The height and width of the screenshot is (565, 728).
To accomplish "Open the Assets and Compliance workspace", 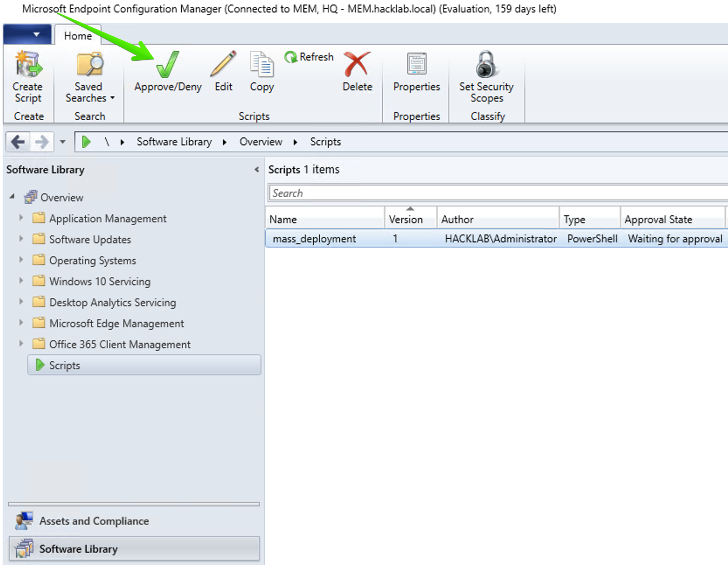I will [x=94, y=521].
